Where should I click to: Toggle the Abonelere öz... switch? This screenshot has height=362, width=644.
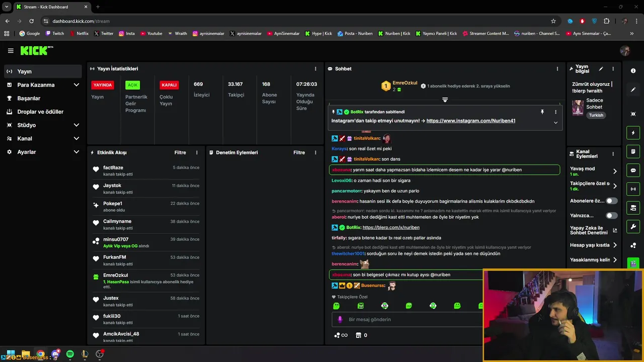611,201
